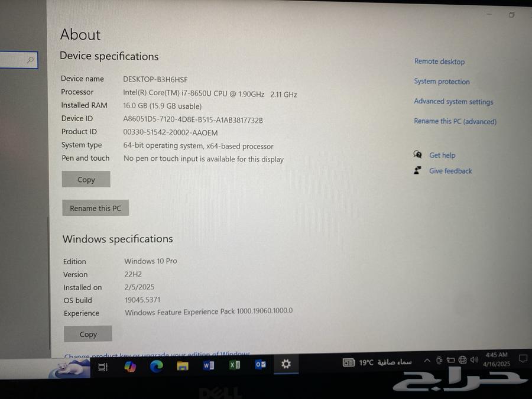This screenshot has width=532, height=399.
Task: Click the search magnifier in settings box
Action: pos(31,60)
